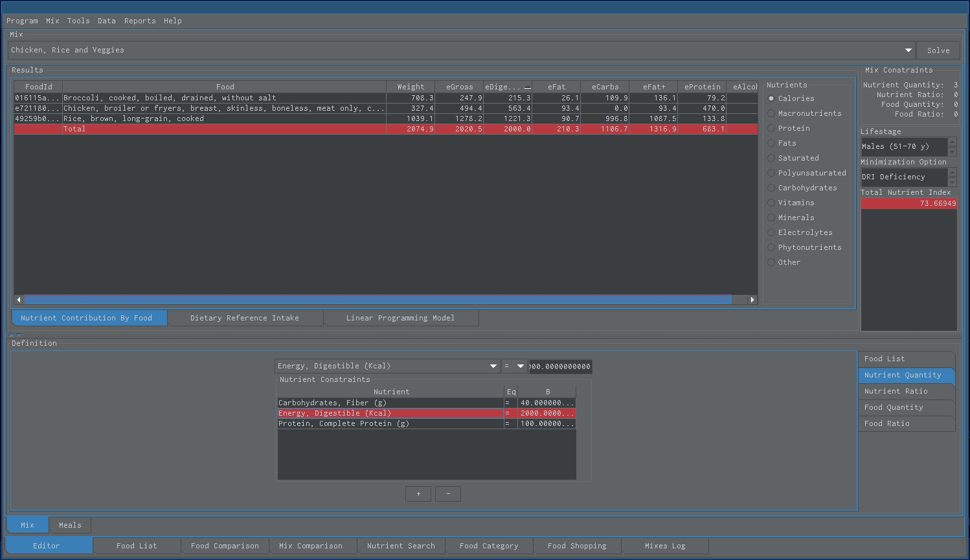Open the Food Ratio side tab
Image resolution: width=970 pixels, height=560 pixels.
tap(907, 423)
